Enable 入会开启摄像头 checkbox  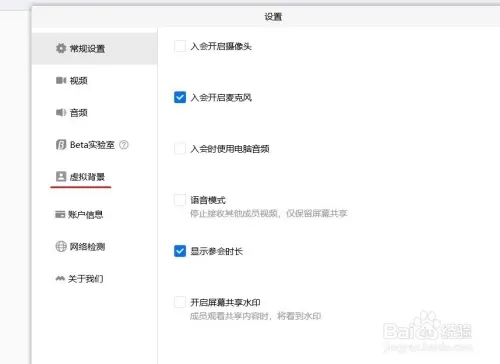(180, 46)
